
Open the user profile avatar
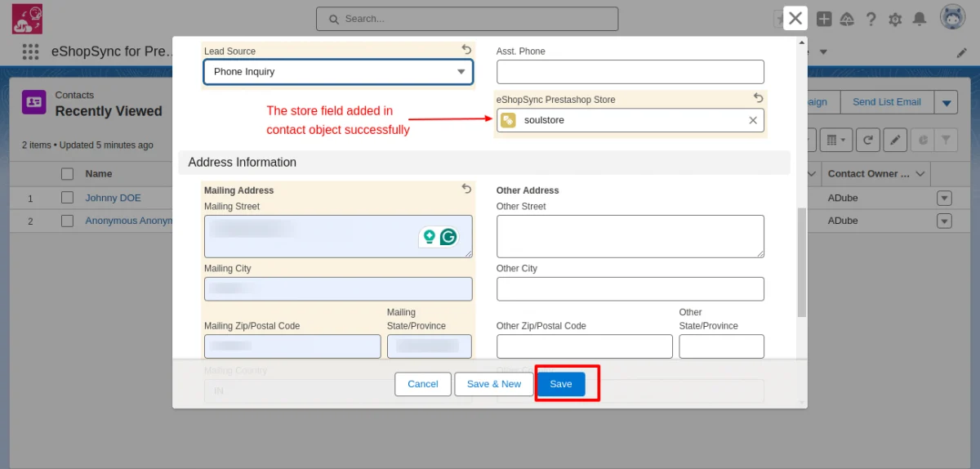pos(953,18)
